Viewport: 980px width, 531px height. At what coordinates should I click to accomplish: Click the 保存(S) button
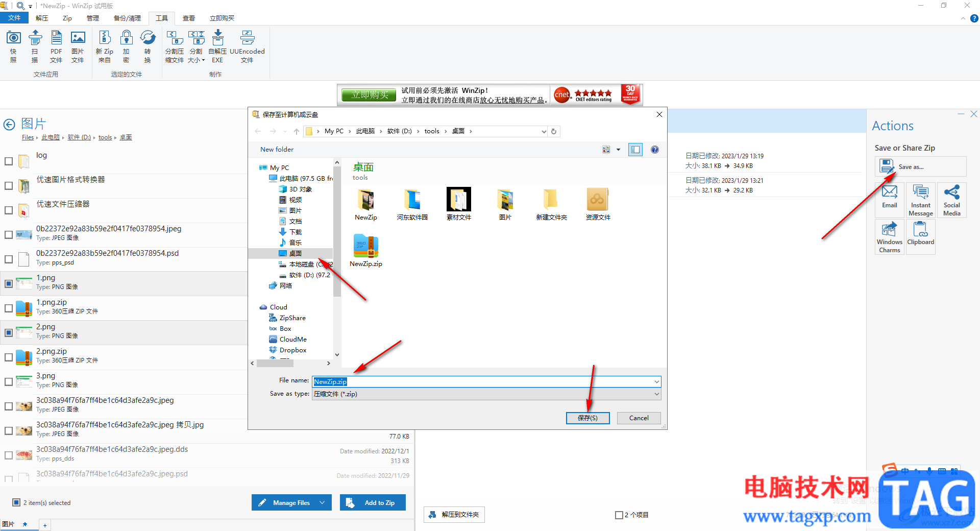588,418
